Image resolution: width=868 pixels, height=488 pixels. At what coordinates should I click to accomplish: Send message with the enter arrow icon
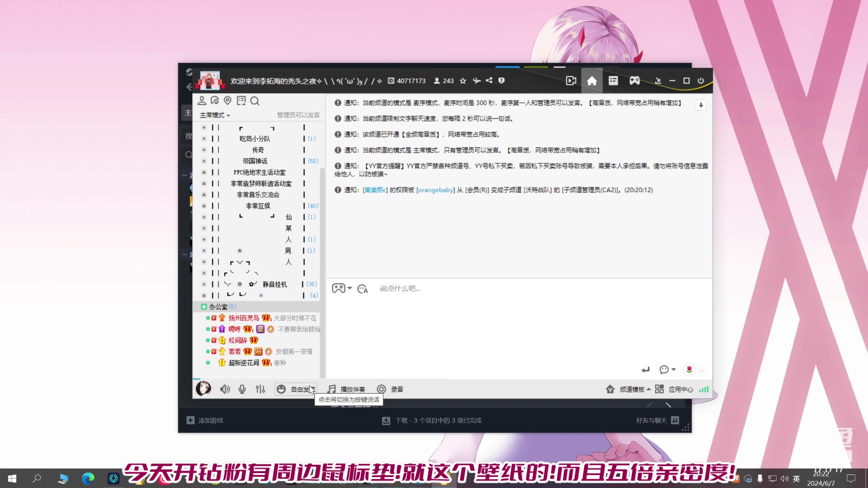(645, 370)
